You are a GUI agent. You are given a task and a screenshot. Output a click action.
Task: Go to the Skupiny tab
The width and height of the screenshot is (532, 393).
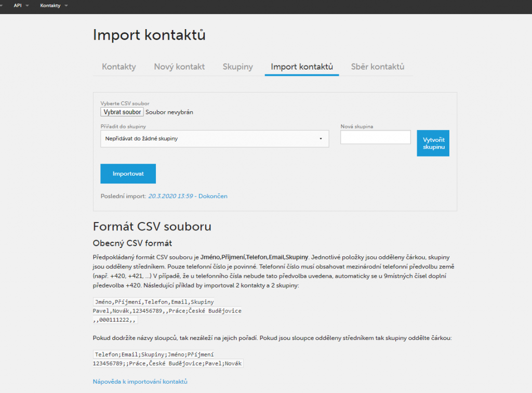tap(237, 67)
